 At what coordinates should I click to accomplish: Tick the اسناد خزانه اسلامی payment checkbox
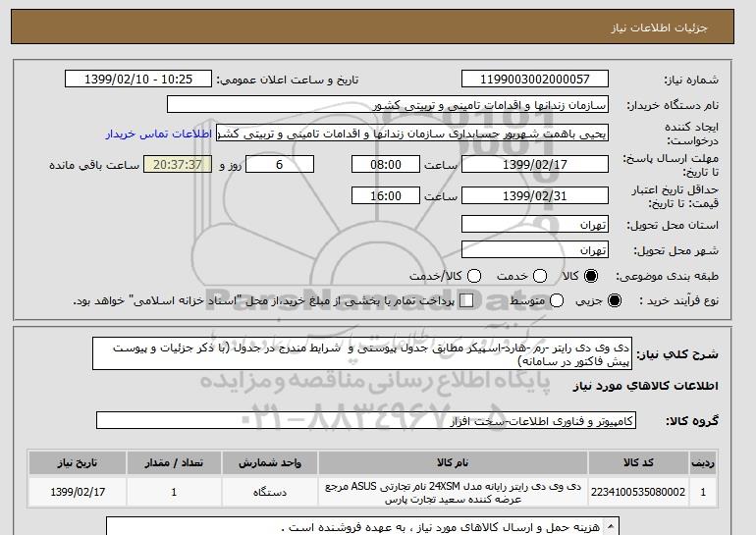pos(466,300)
